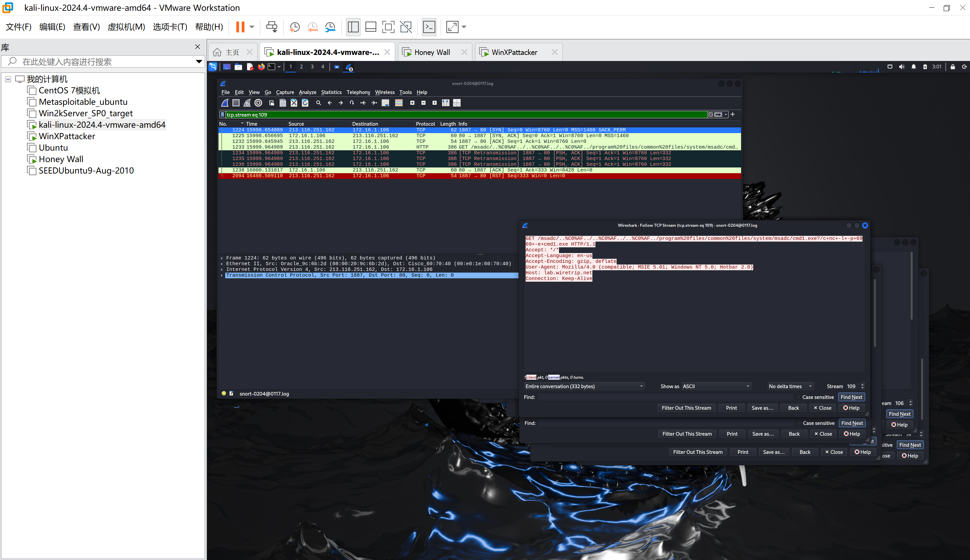This screenshot has width=970, height=560.
Task: Enable Case sensitive checkbox in stream dialog
Action: 799,397
